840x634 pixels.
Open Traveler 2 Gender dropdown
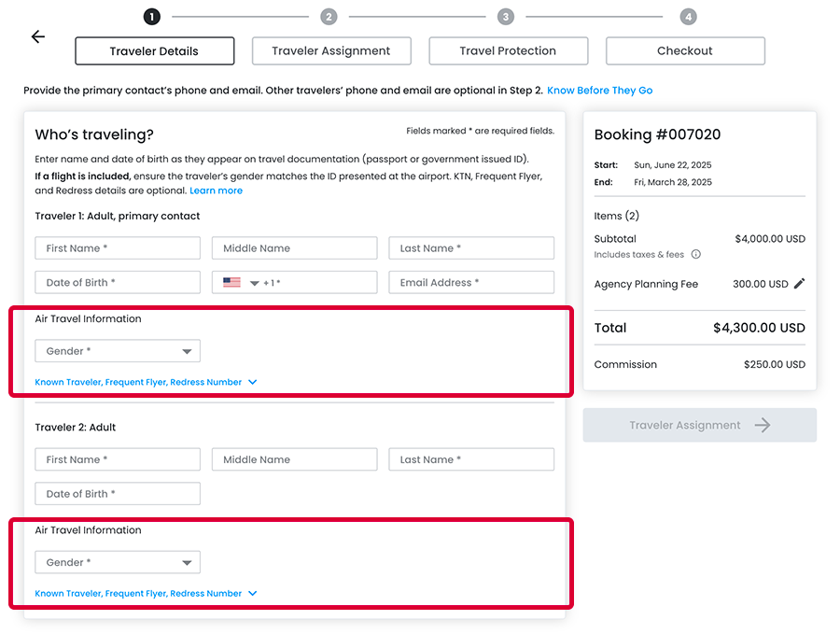point(118,563)
